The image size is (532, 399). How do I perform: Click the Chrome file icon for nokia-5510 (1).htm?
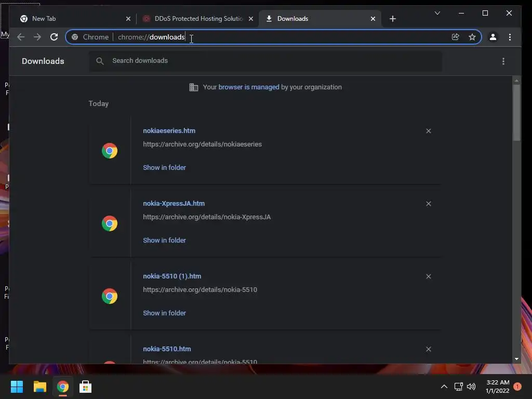click(x=110, y=296)
